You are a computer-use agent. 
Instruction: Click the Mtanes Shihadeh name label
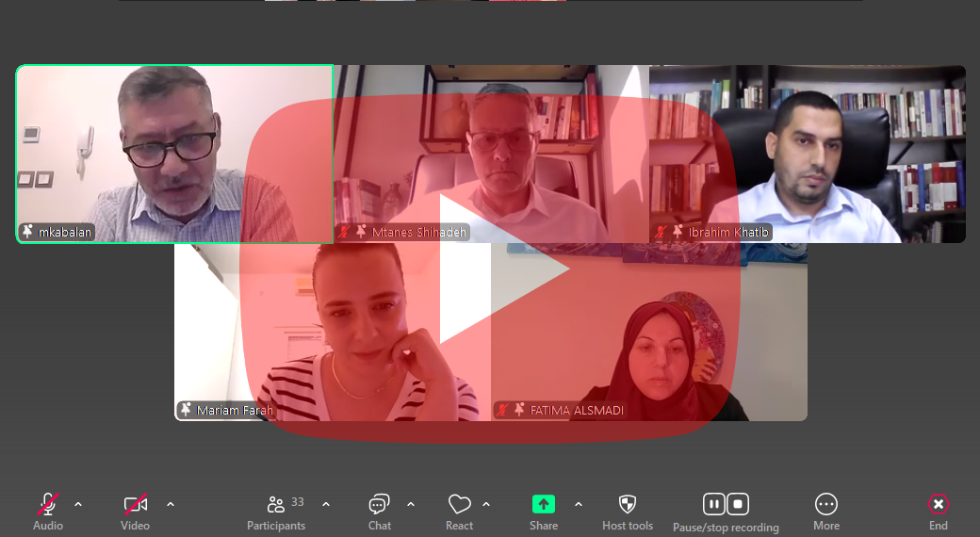pos(419,232)
